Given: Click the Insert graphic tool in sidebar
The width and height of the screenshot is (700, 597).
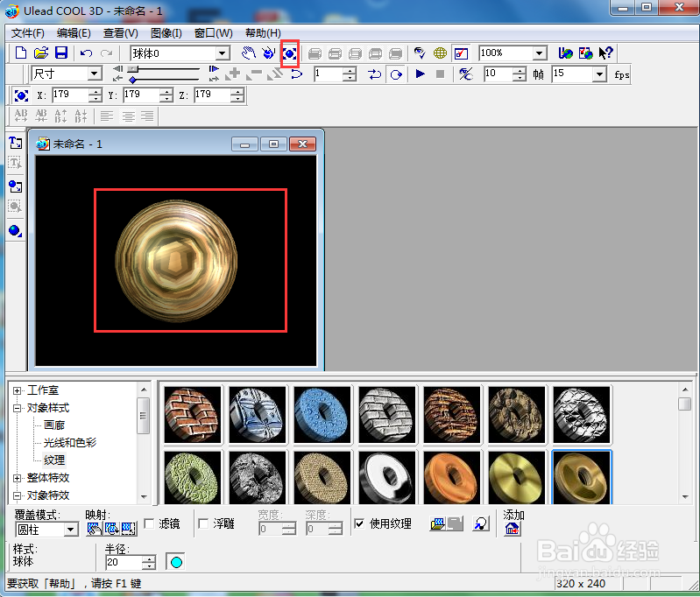Looking at the screenshot, I should point(15,186).
